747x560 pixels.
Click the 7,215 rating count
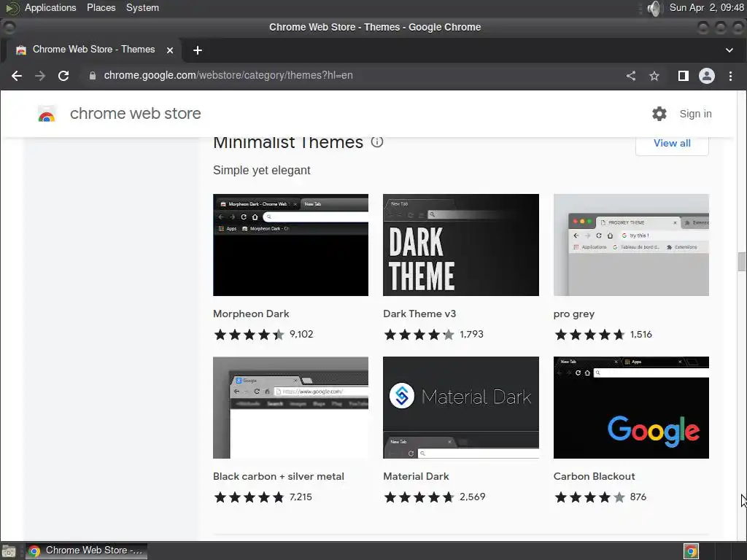301,497
